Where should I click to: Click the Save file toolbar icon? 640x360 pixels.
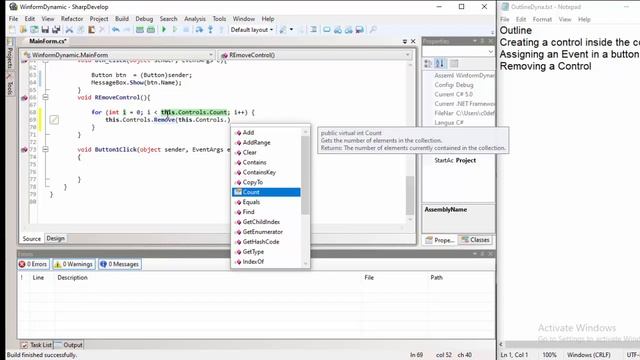45,29
